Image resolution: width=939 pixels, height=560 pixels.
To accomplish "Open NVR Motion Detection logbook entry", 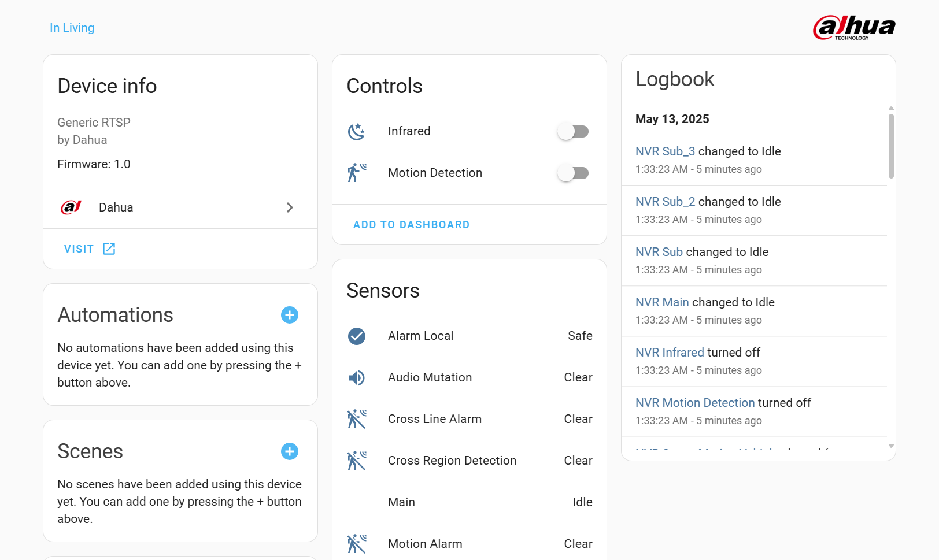I will pyautogui.click(x=695, y=403).
